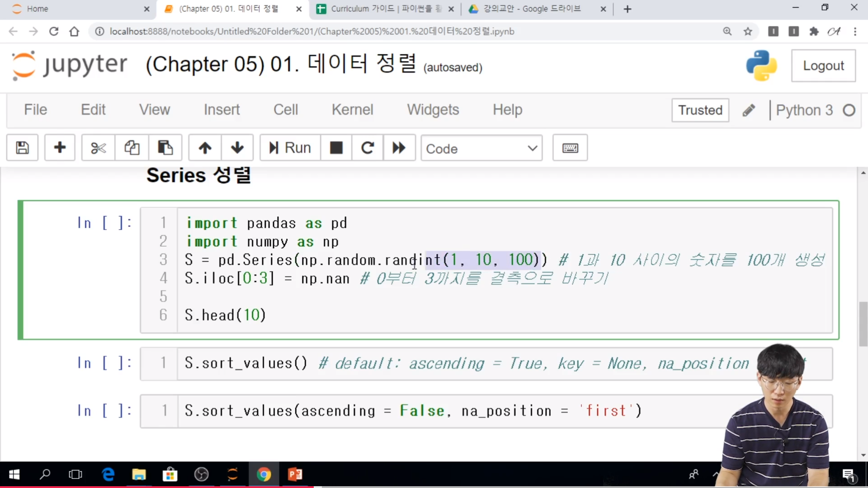The width and height of the screenshot is (868, 488).
Task: Cut selected cells with scissors icon
Action: 98,148
